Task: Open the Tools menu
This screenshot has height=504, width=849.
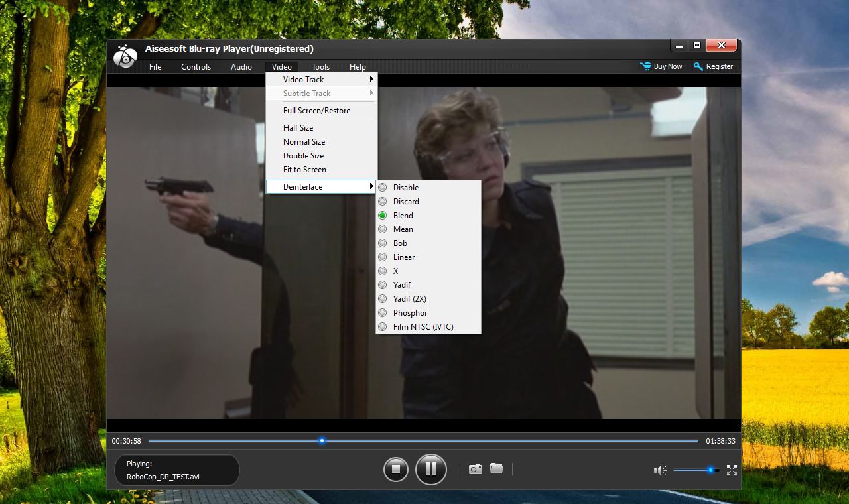Action: [321, 67]
